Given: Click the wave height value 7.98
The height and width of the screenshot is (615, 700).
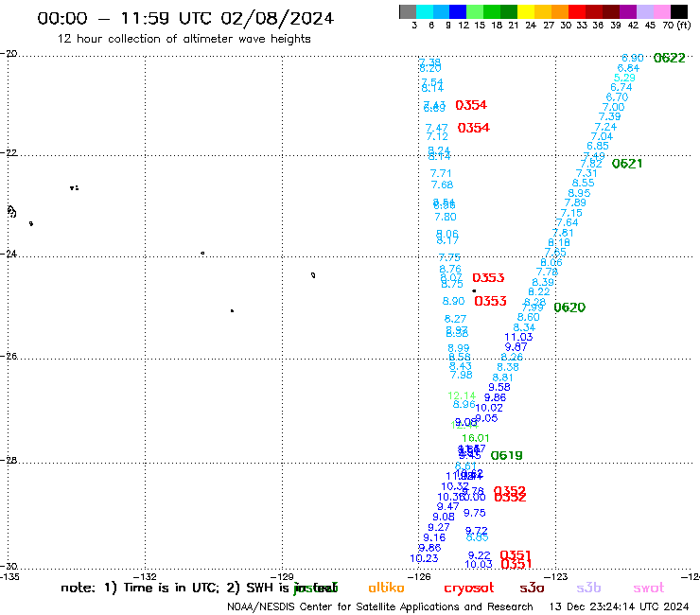Looking at the screenshot, I should click(x=462, y=376).
